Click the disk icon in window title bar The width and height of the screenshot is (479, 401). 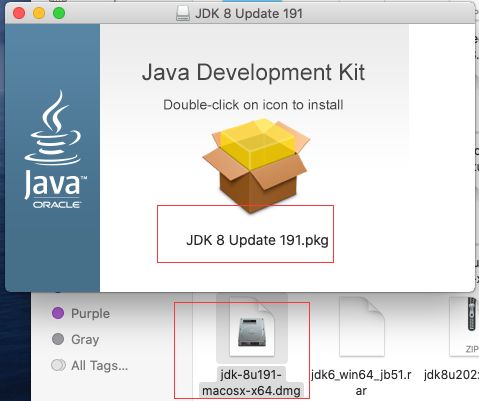(183, 14)
